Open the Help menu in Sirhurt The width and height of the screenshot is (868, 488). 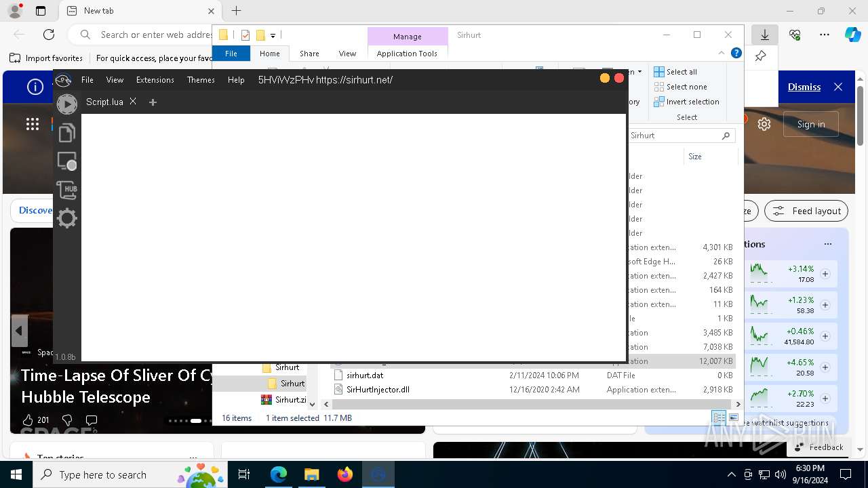tap(236, 80)
